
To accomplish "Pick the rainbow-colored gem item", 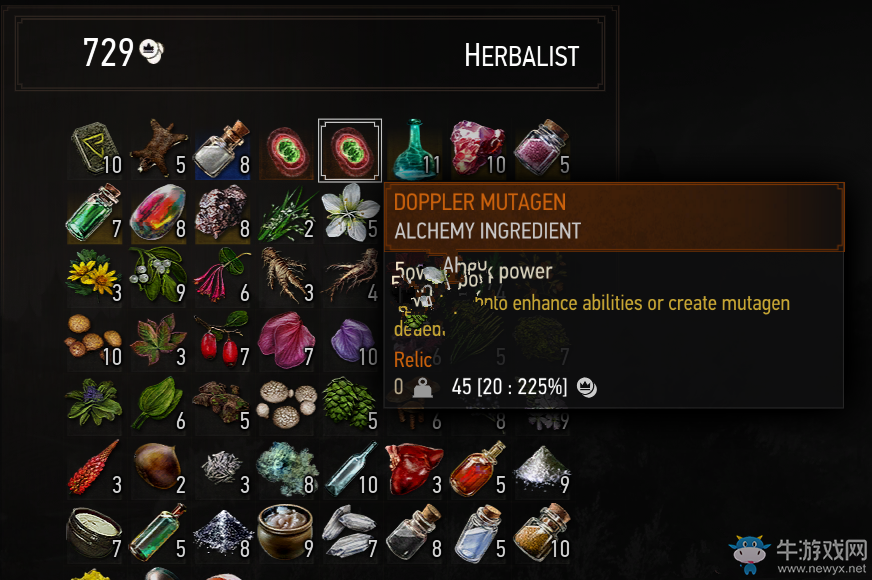I will (159, 213).
